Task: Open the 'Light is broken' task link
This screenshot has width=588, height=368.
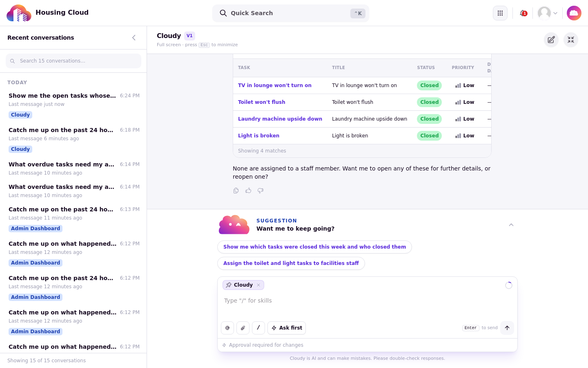Action: [x=259, y=136]
